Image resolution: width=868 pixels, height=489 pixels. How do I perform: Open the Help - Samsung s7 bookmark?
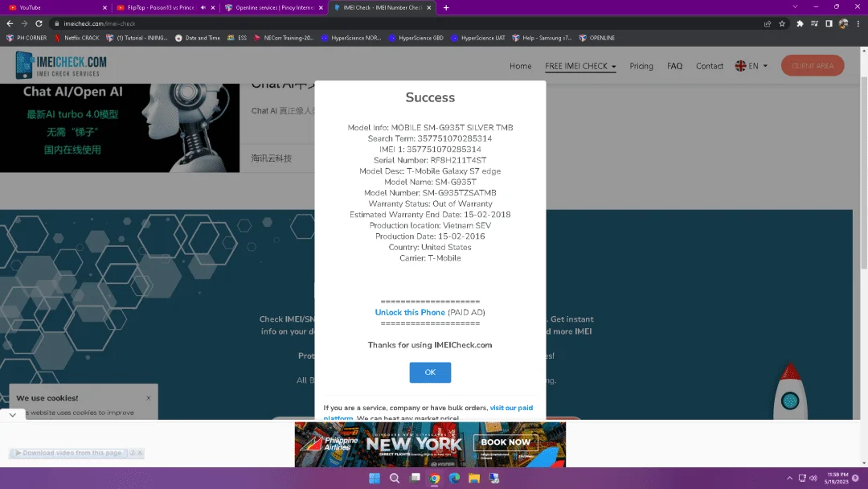pos(542,39)
